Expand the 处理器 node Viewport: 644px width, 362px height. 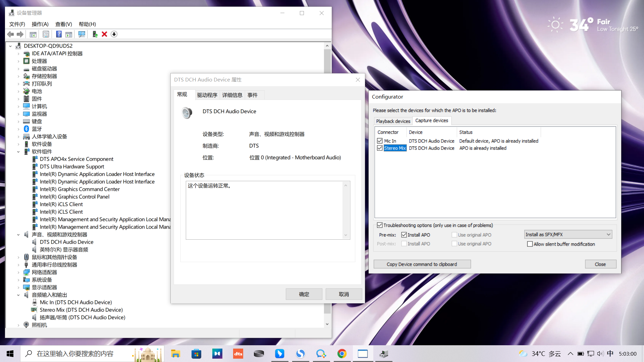tap(18, 61)
